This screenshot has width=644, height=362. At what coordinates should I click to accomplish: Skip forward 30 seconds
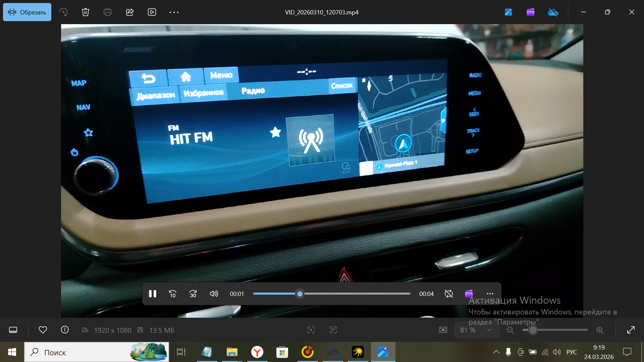[193, 294]
